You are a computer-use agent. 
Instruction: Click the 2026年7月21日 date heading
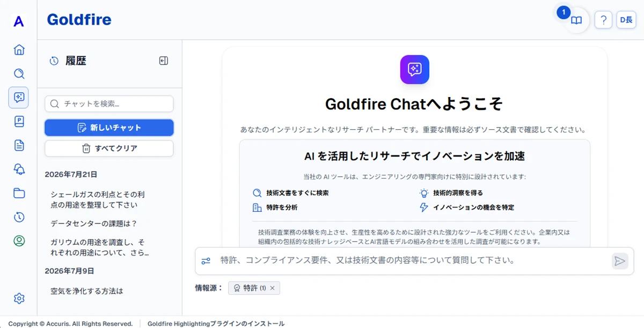[71, 174]
